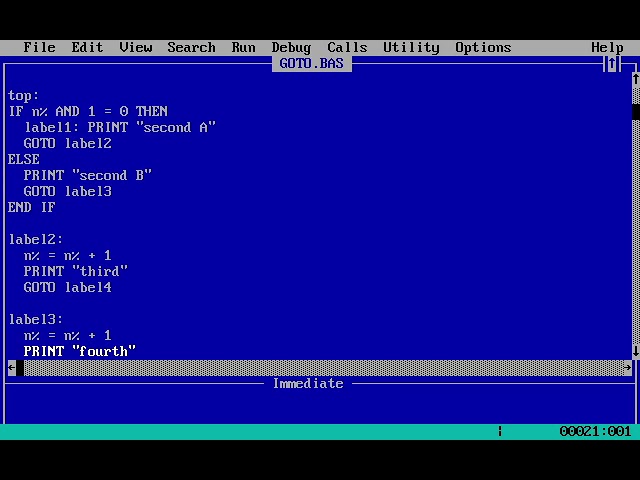The height and width of the screenshot is (480, 640).
Task: Open the Debug menu
Action: tap(291, 47)
